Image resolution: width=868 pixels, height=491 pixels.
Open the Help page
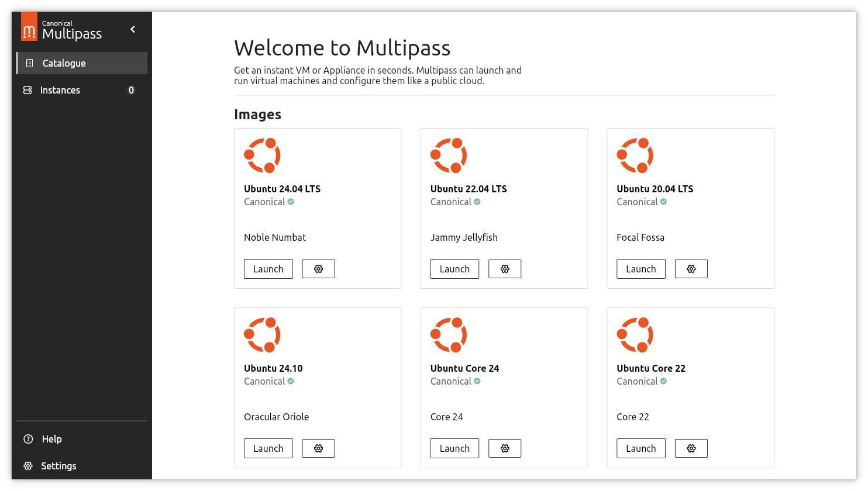[51, 439]
